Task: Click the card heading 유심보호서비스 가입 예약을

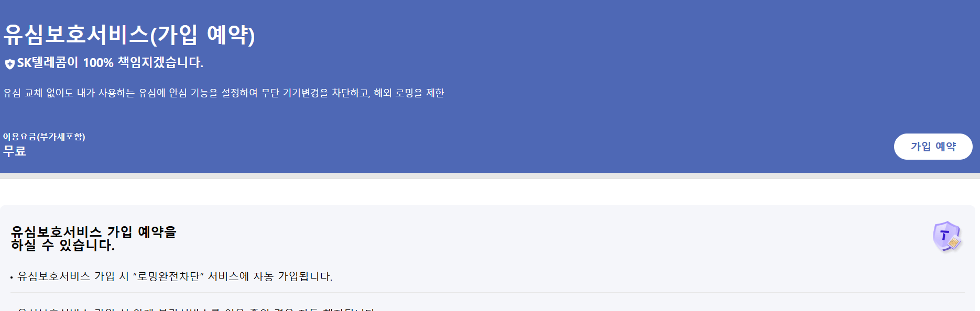Action: [x=94, y=231]
